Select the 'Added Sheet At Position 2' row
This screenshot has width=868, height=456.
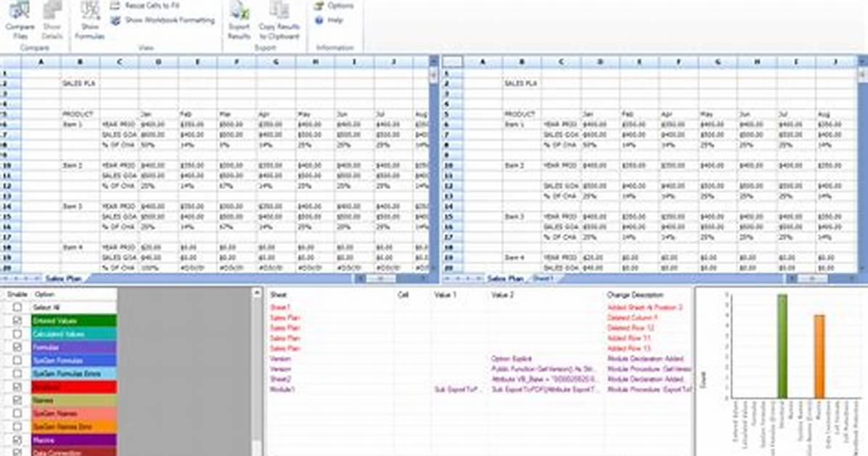click(479, 307)
